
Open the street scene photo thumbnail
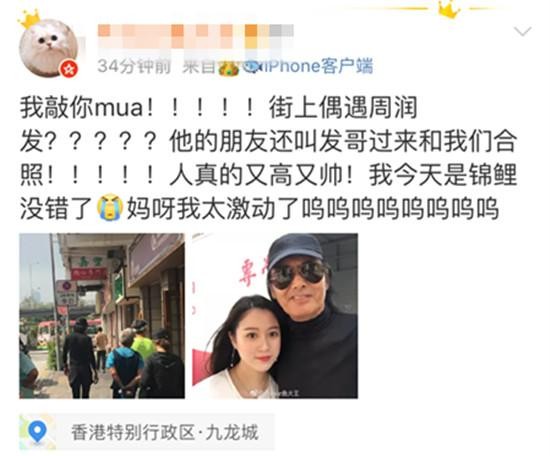click(x=102, y=316)
